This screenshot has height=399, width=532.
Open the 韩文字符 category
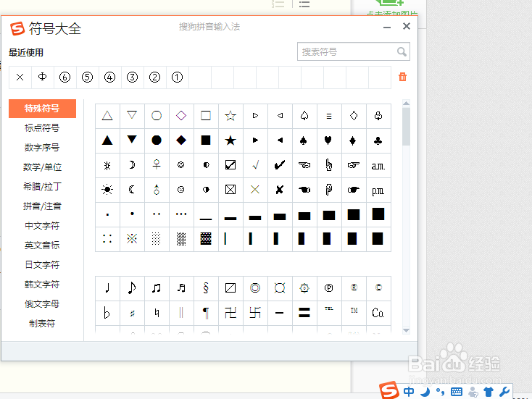pyautogui.click(x=42, y=285)
